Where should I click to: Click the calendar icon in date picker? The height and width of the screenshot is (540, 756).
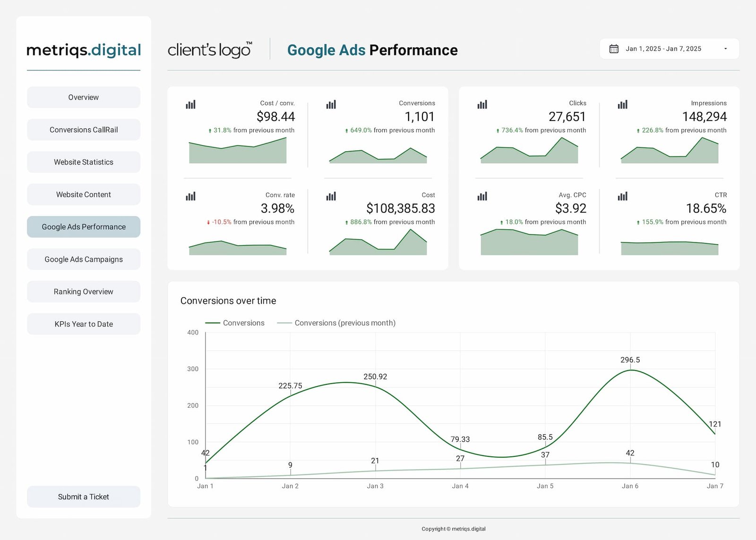click(614, 49)
